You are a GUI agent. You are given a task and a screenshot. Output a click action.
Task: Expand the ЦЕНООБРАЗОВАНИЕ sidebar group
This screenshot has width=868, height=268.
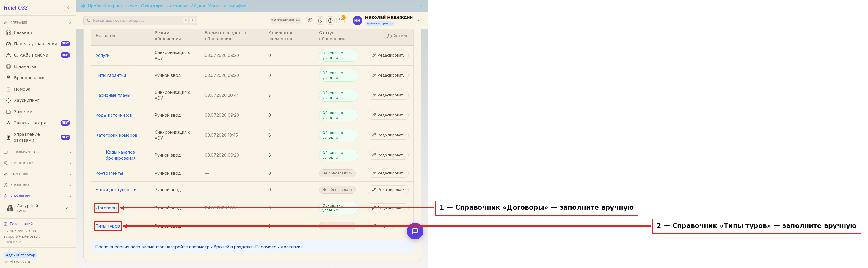click(38, 152)
